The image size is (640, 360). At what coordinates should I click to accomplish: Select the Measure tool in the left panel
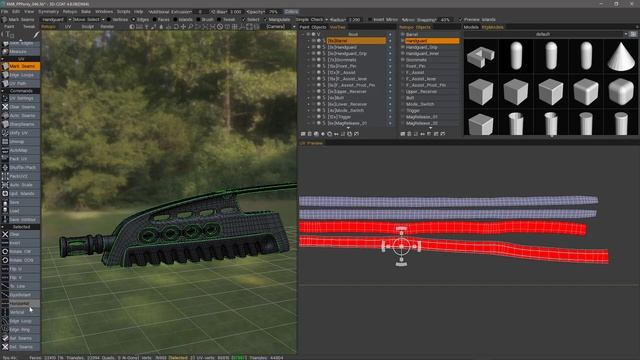[20, 52]
